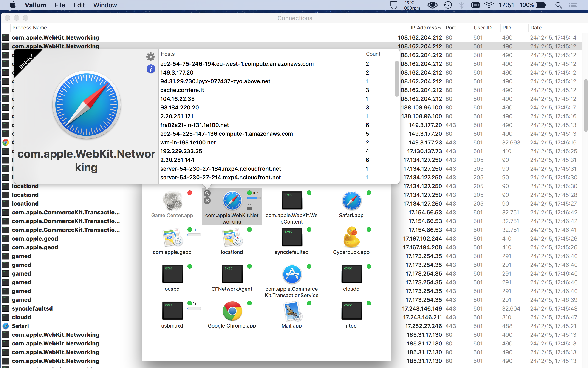Click the bandwidth bar on com.apple.geod tile
Image resolution: width=588 pixels, height=368 pixels.
[x=194, y=235]
